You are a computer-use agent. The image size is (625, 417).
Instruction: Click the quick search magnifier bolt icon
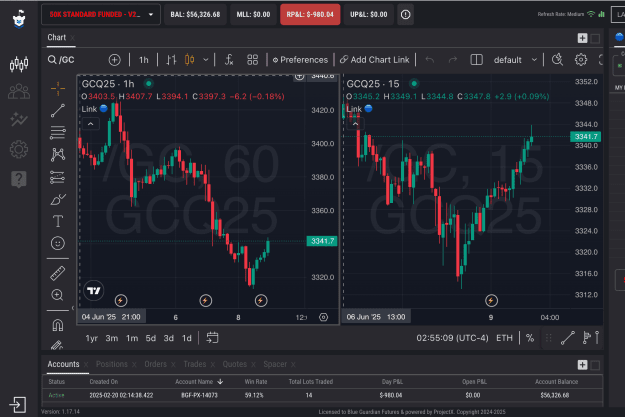click(557, 60)
